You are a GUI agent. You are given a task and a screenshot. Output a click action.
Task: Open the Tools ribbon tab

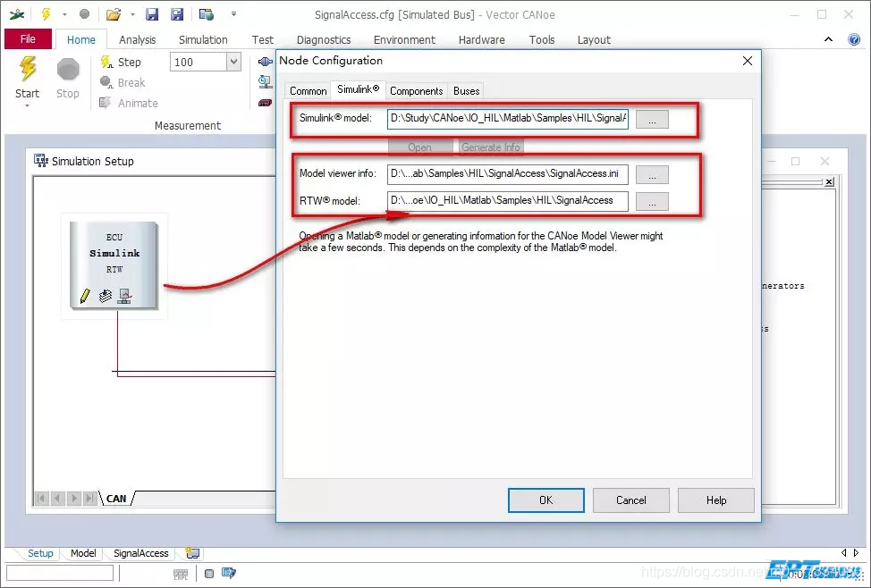tap(542, 40)
